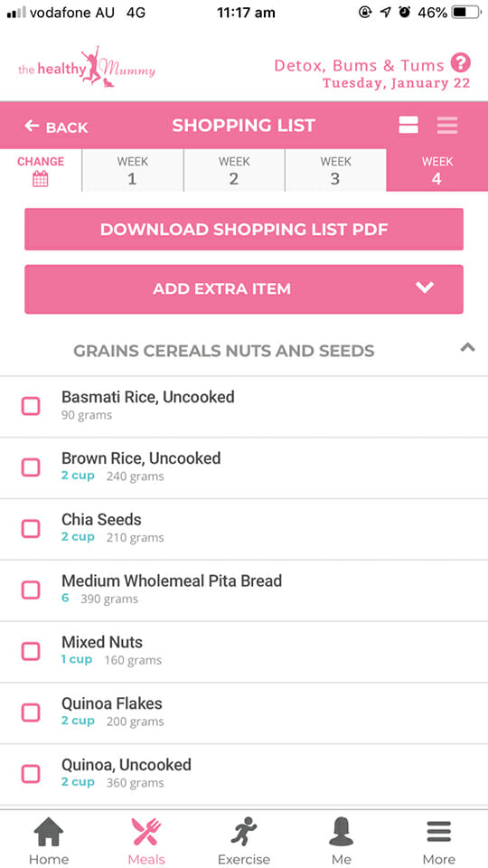Tap Download Shopping List PDF button
This screenshot has height=868, width=488.
[x=243, y=229]
